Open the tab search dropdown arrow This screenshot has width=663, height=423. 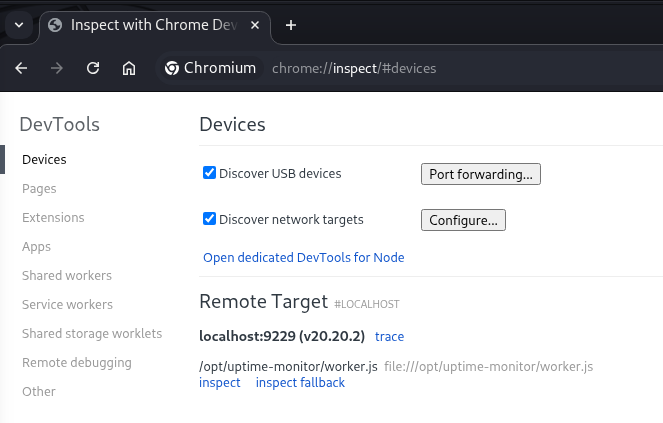click(x=19, y=25)
